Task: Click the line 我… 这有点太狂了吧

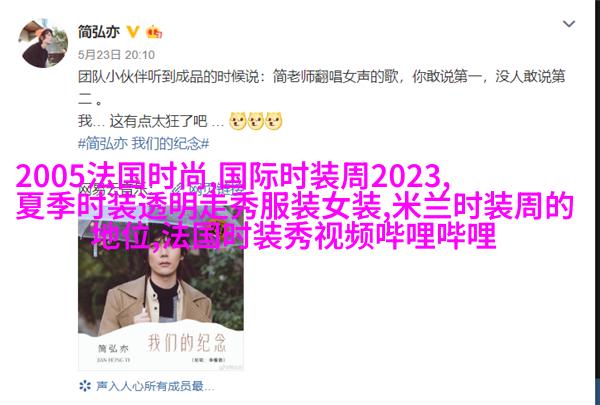Action: [151, 121]
